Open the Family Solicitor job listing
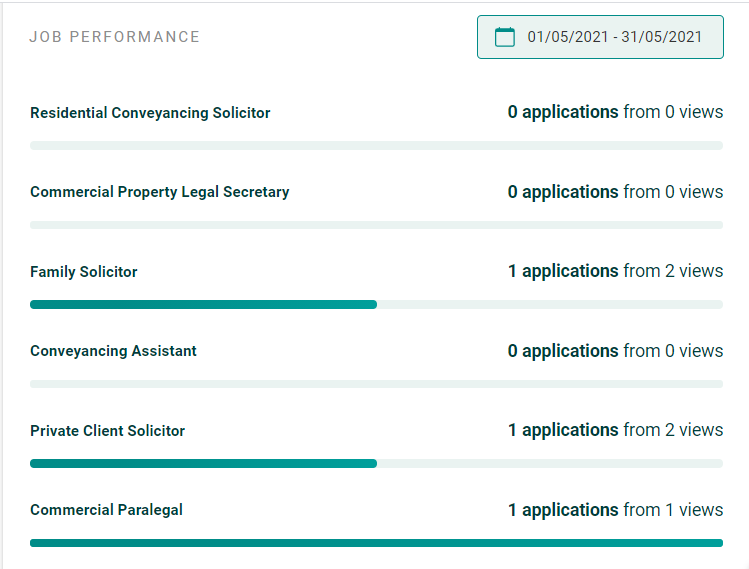This screenshot has height=569, width=749. [x=84, y=272]
